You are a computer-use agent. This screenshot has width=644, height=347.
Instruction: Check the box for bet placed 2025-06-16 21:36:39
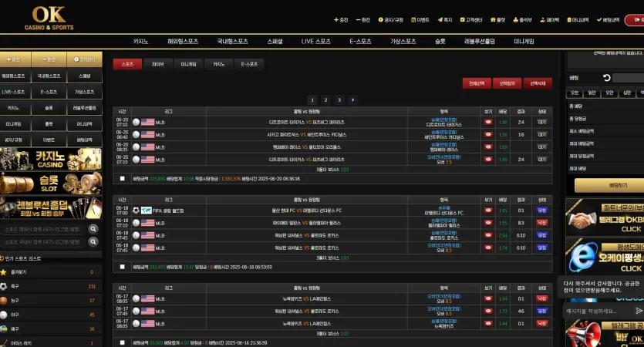tap(122, 342)
